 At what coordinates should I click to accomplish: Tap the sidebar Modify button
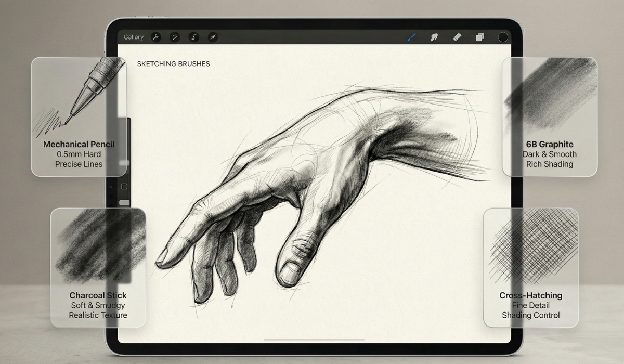124,186
